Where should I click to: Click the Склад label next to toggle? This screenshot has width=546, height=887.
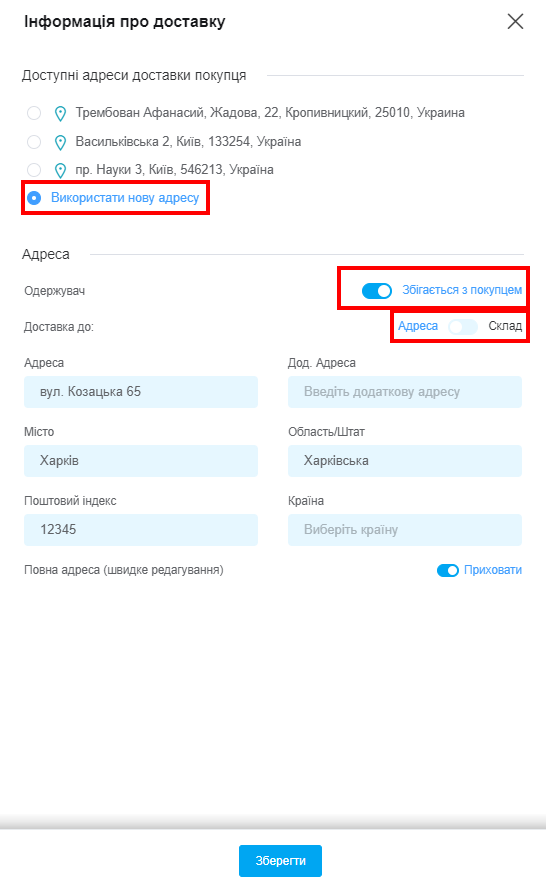pos(505,326)
